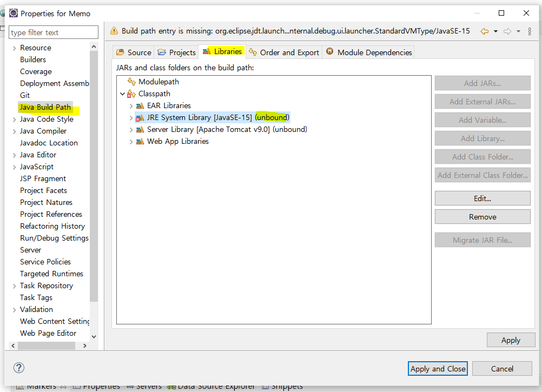This screenshot has height=392, width=542.
Task: Select Deployment Assembly in sidebar
Action: (54, 84)
